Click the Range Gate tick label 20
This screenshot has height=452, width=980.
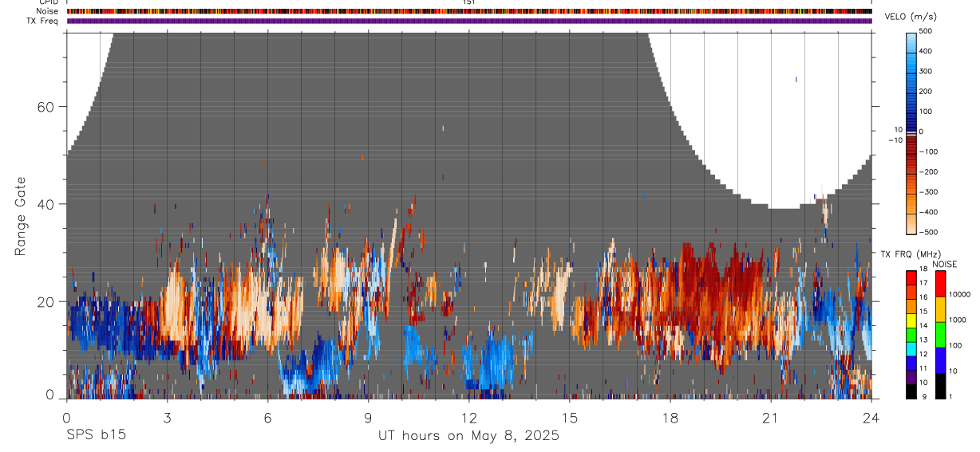47,301
